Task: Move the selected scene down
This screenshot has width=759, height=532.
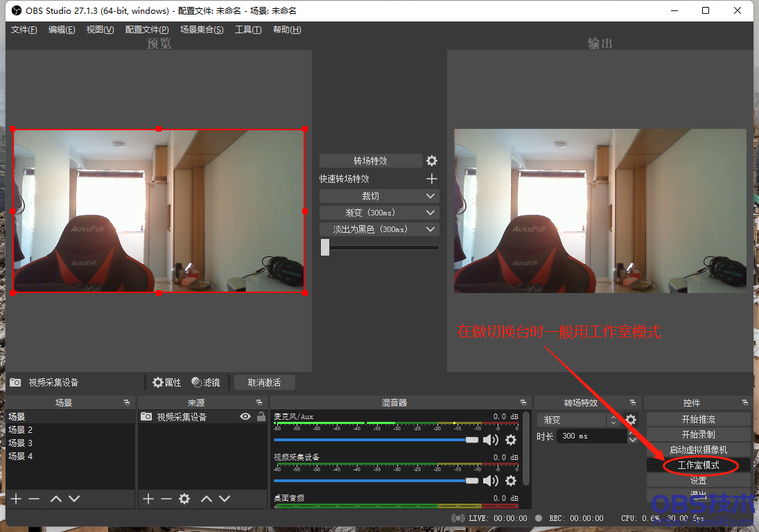Action: [74, 499]
